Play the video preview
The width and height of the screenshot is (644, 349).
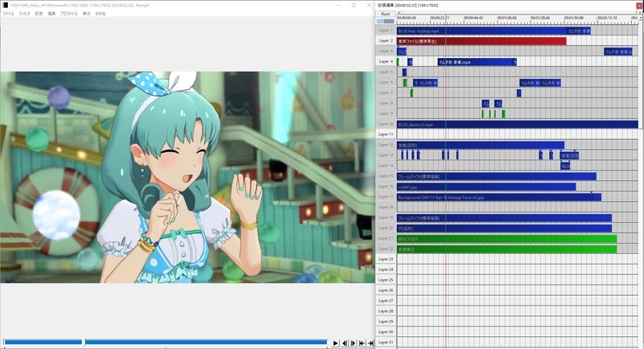336,343
